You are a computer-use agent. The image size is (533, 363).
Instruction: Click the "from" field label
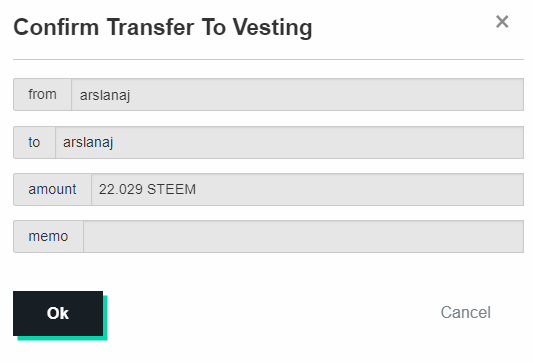coord(42,94)
